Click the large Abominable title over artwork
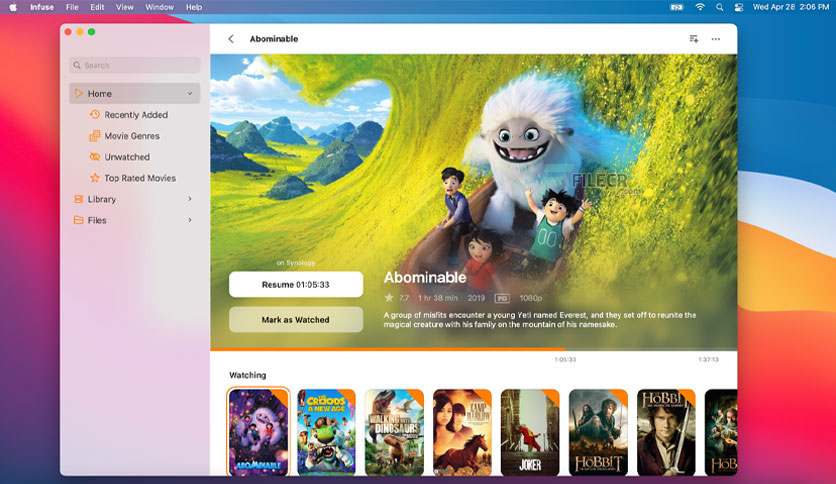Viewport: 836px width, 484px height. (425, 277)
